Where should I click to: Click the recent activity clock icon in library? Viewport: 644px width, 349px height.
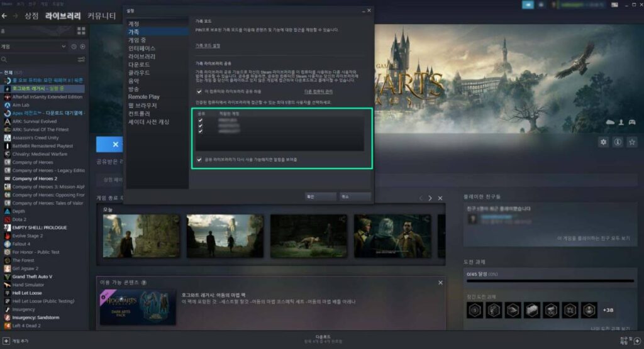74,47
